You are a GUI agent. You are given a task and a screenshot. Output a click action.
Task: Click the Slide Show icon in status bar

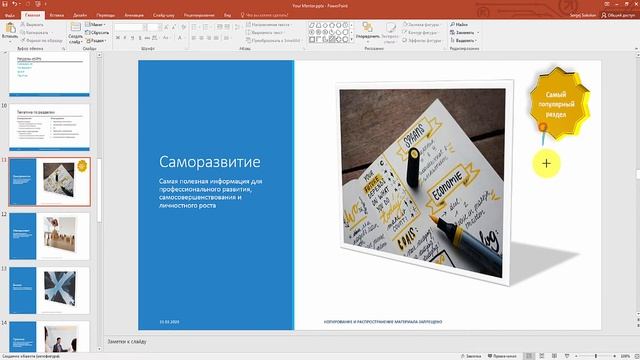[567, 356]
